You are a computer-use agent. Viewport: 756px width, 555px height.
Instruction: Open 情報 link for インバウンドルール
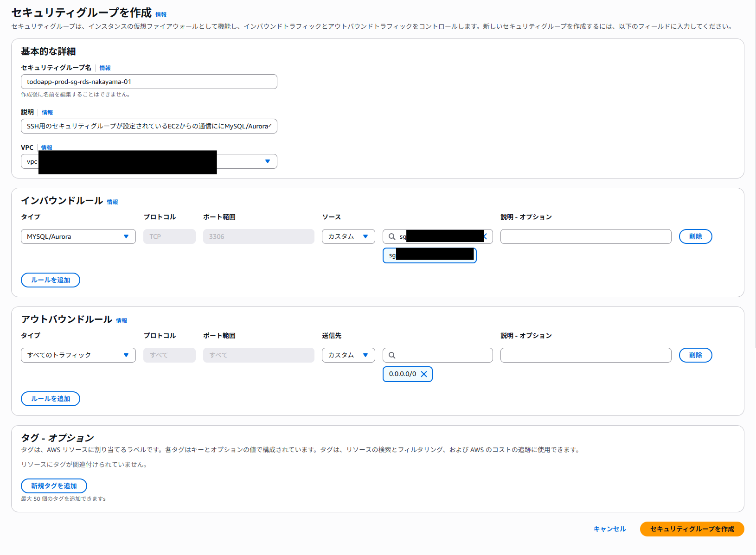[x=112, y=202]
